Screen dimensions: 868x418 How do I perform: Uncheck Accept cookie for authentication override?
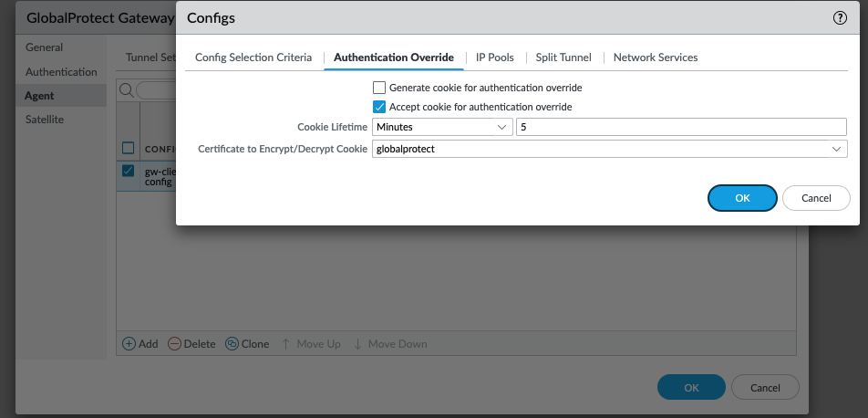pos(379,107)
